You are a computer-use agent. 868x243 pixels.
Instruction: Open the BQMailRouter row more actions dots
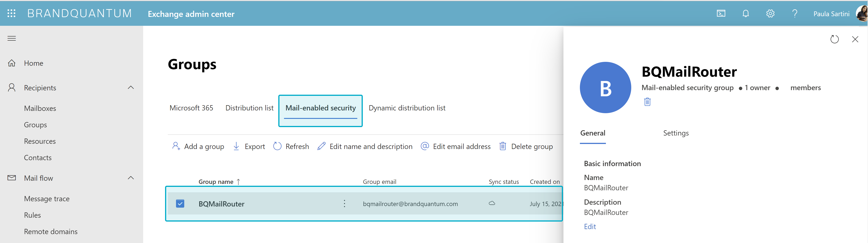344,204
